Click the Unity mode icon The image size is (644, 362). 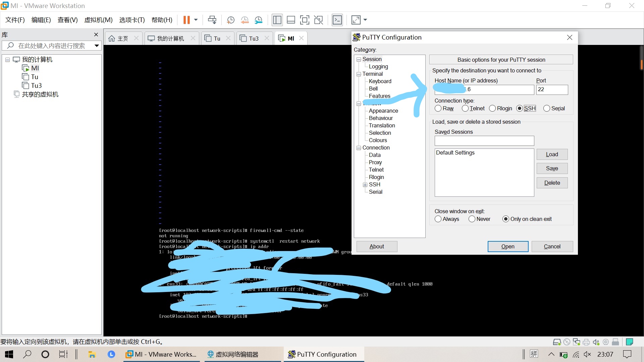(318, 20)
